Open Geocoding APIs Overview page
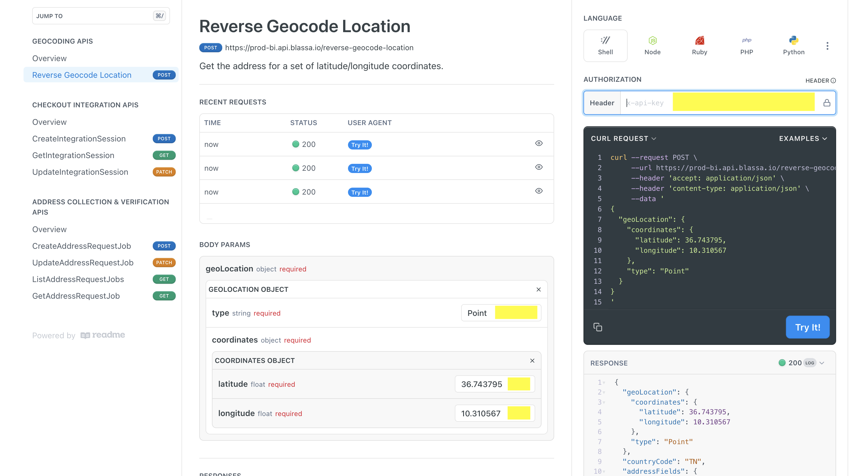 [49, 58]
